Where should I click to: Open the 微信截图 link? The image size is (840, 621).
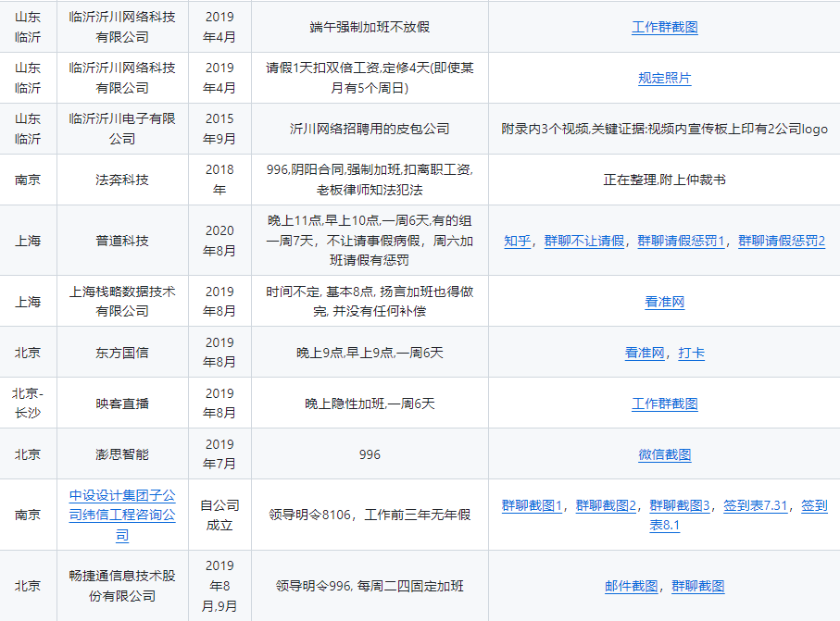(664, 454)
